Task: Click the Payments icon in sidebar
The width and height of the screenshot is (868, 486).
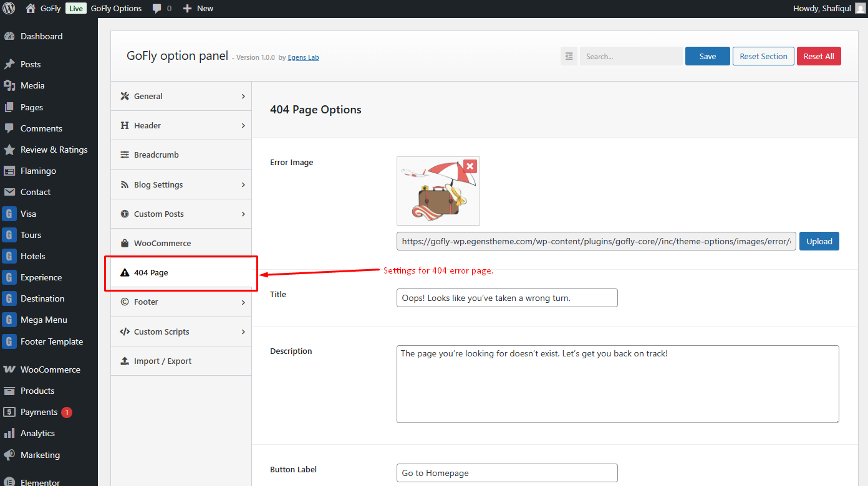Action: (9, 412)
